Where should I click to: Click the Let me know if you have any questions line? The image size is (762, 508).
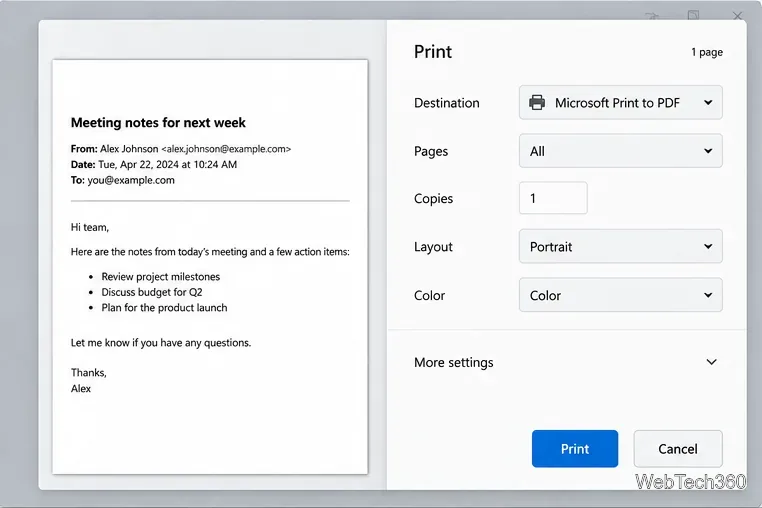(161, 343)
